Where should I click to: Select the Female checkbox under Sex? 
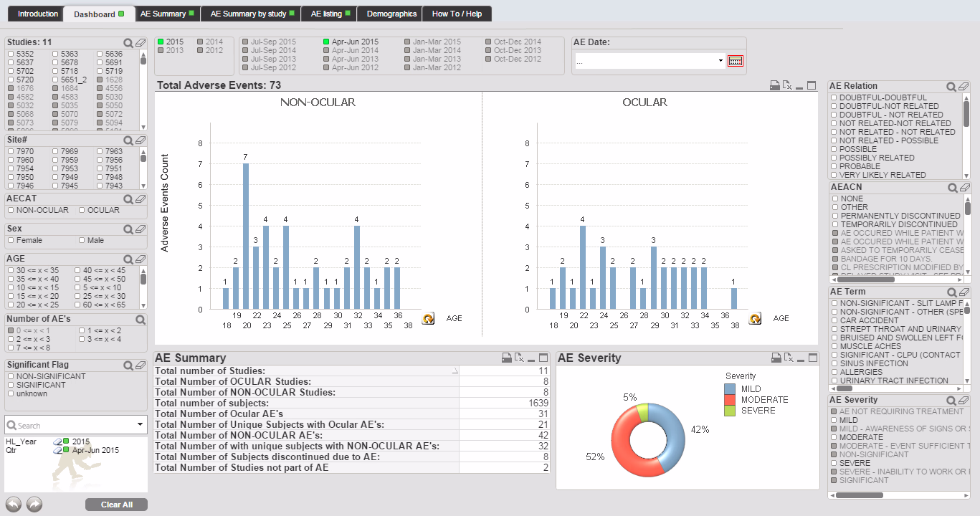11,241
